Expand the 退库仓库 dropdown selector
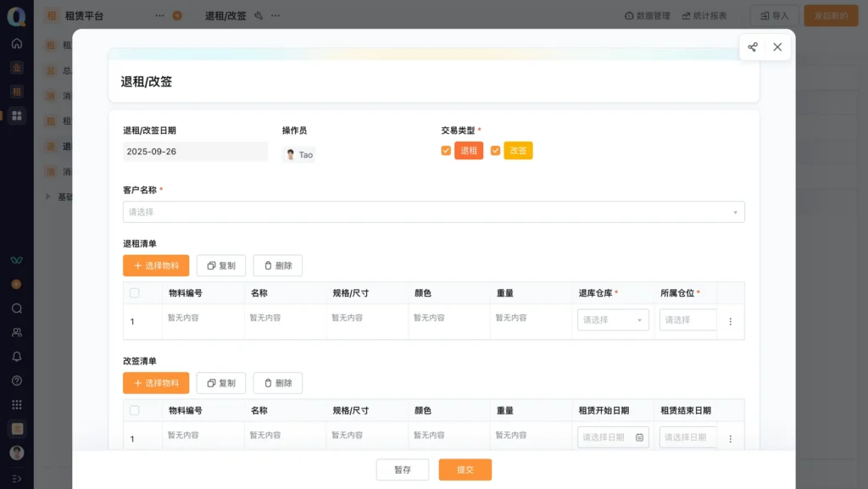This screenshot has height=489, width=868. pyautogui.click(x=613, y=320)
